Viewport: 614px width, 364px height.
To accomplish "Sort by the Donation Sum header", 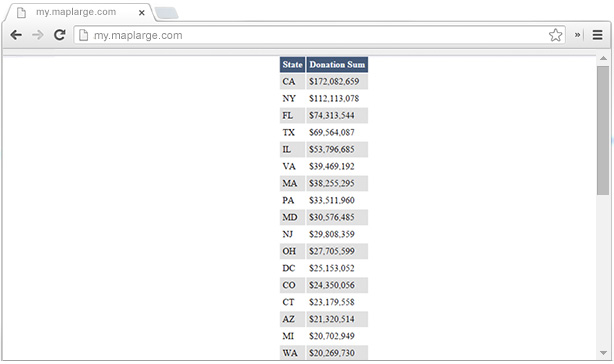I will click(x=337, y=65).
